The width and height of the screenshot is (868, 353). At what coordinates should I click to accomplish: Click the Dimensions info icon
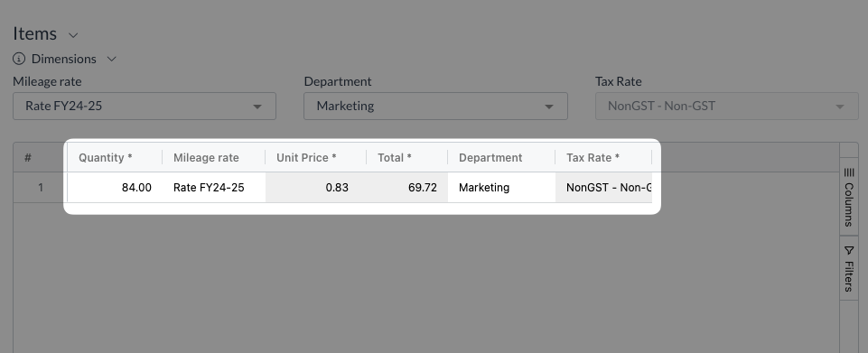pos(19,59)
